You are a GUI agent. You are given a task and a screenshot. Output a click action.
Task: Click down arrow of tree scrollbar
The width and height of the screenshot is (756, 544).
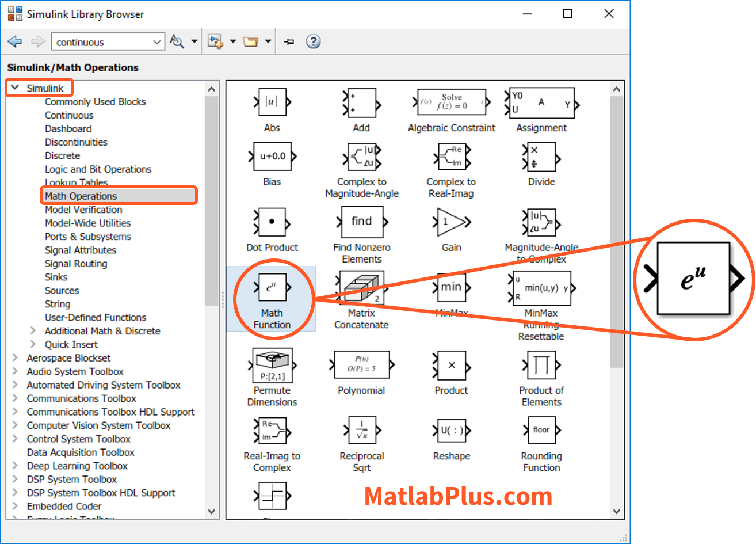211,511
